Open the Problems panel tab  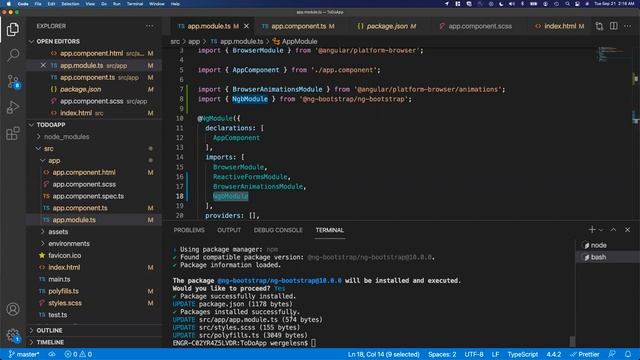(189, 230)
